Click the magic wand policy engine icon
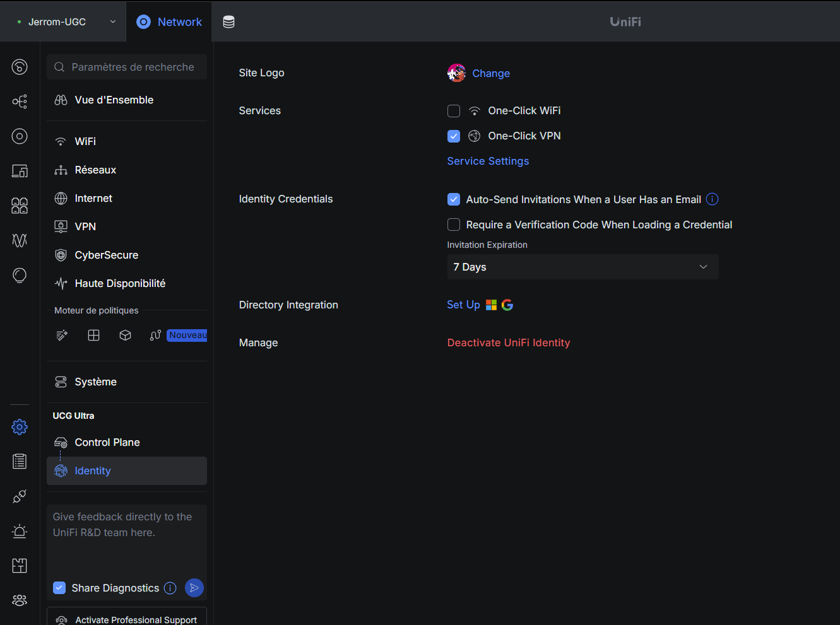Screen dimensions: 840x625 pyautogui.click(x=62, y=335)
